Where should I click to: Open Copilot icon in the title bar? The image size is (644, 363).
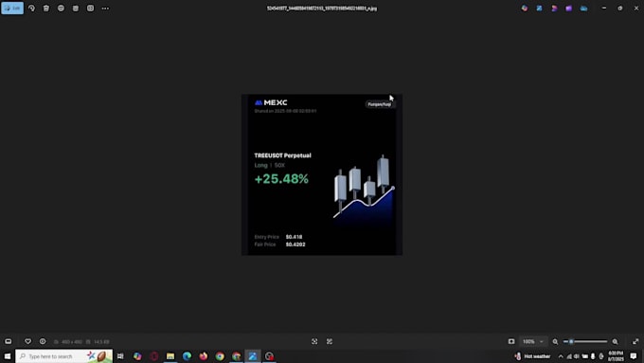pyautogui.click(x=525, y=9)
